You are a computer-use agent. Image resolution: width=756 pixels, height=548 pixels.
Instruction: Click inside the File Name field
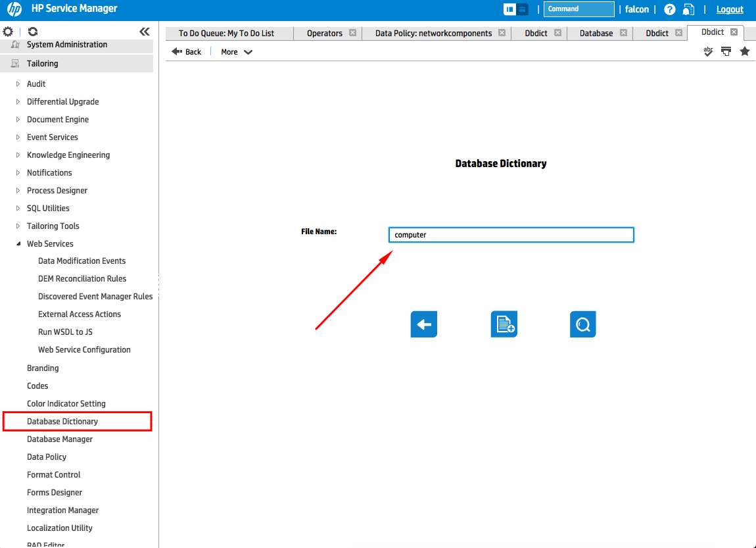click(x=511, y=234)
